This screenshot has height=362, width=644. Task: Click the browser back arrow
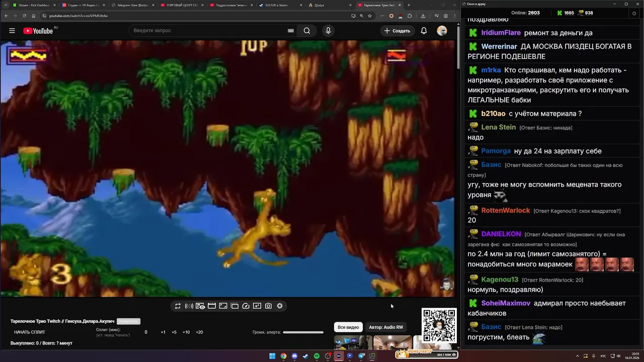pyautogui.click(x=6, y=16)
